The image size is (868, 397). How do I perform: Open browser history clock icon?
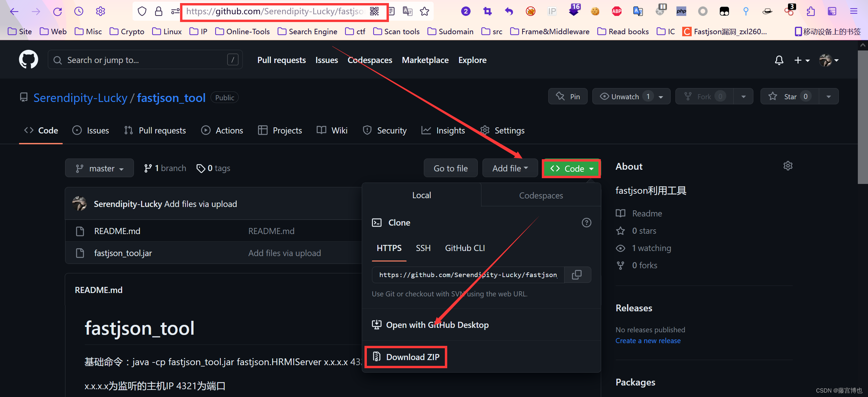coord(79,12)
